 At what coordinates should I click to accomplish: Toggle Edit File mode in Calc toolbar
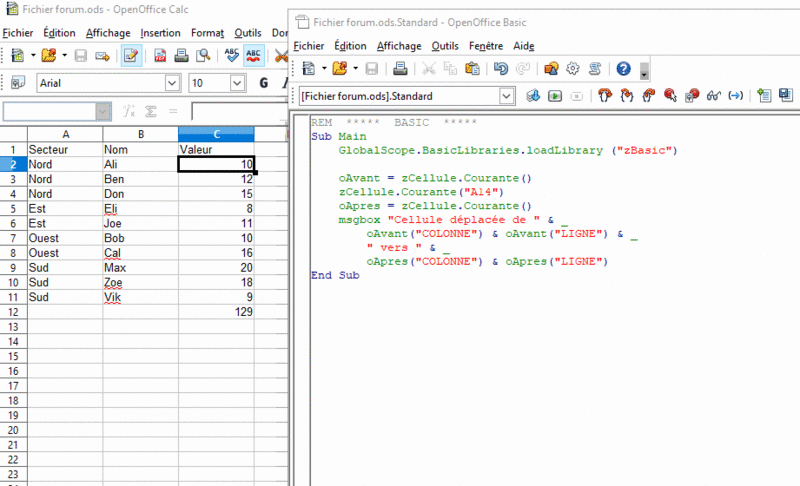pyautogui.click(x=131, y=56)
